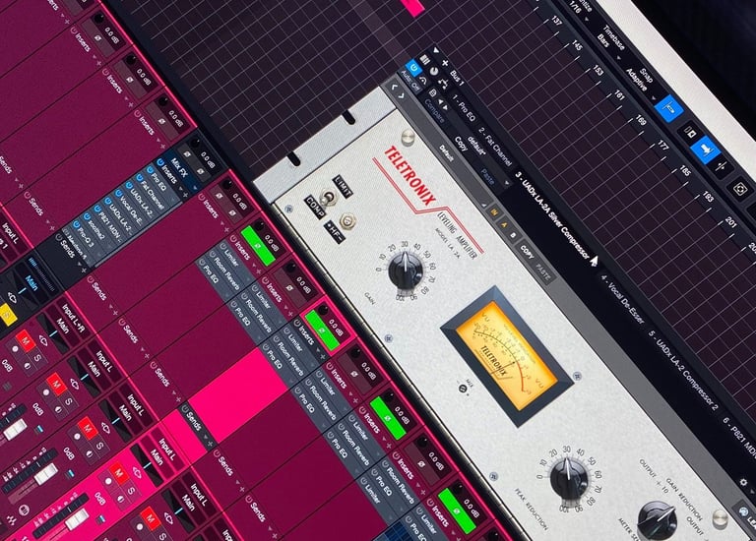Viewport: 756px width, 541px height.
Task: Toggle Pro EQ insert power on Main channel
Action: coord(151,170)
